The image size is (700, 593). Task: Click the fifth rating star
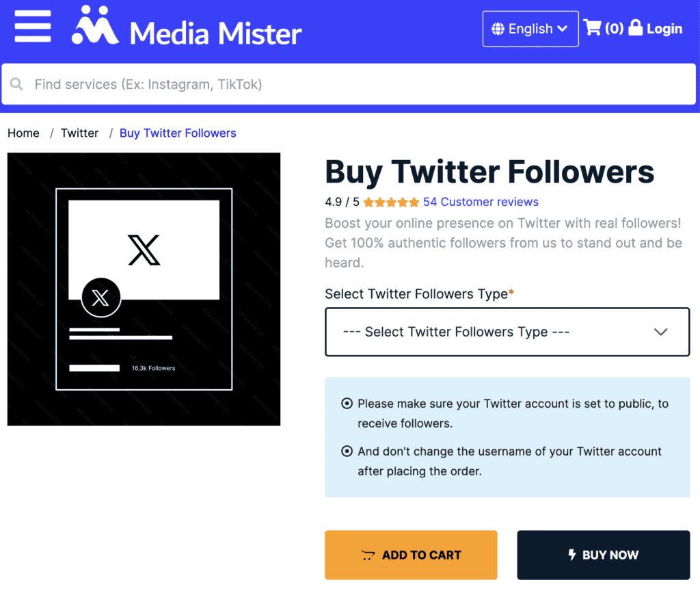(x=416, y=202)
